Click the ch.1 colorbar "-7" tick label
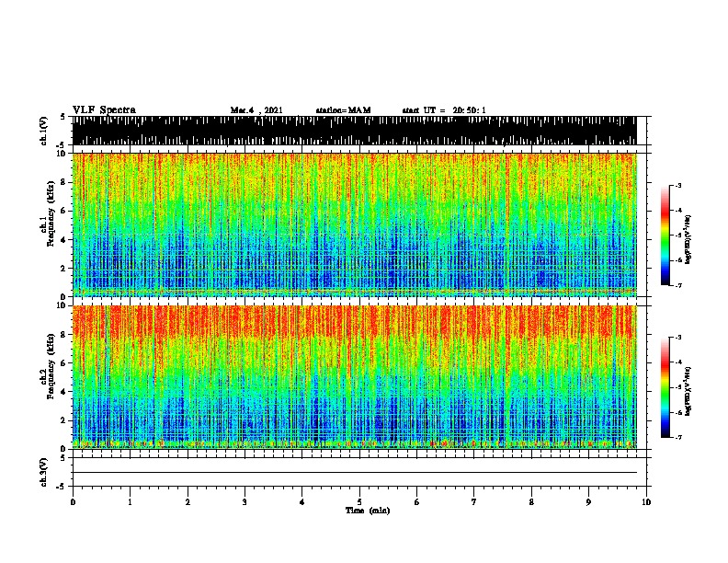The height and width of the screenshot is (563, 728). tap(677, 285)
